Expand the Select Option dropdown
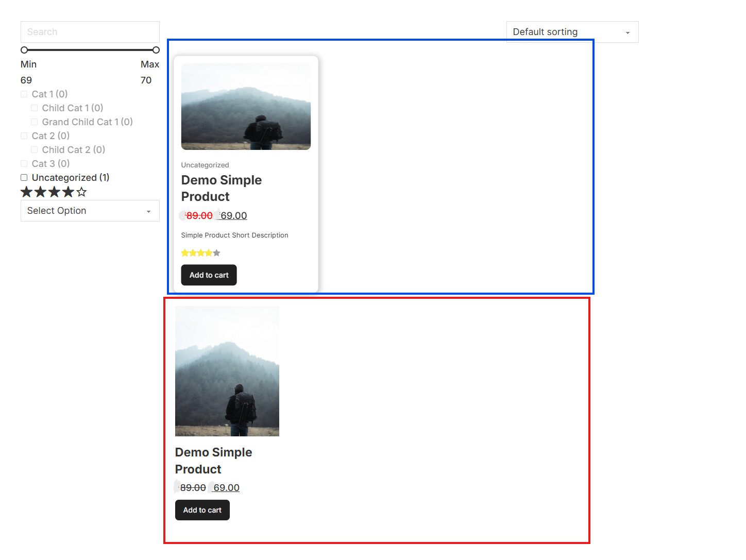This screenshot has width=746, height=560. pos(90,211)
